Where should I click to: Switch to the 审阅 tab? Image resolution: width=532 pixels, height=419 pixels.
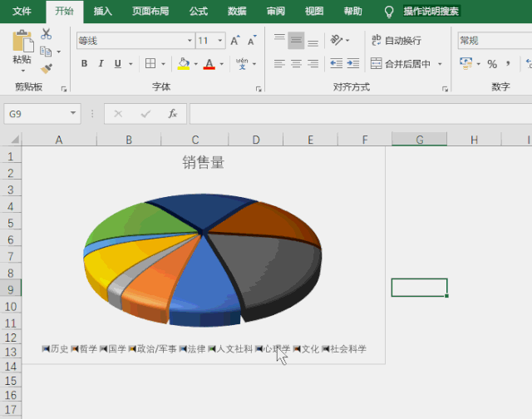[275, 11]
